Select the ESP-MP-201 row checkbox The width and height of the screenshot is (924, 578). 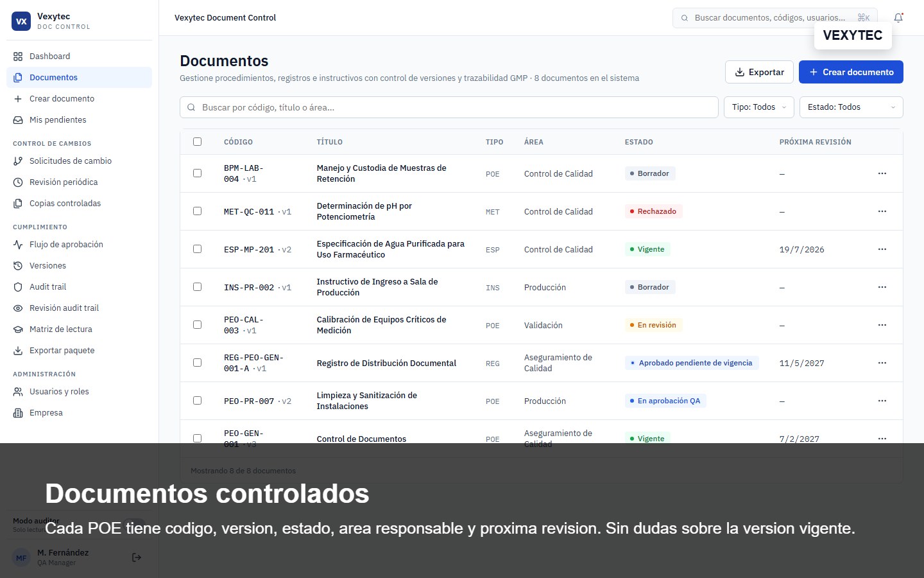pyautogui.click(x=197, y=249)
